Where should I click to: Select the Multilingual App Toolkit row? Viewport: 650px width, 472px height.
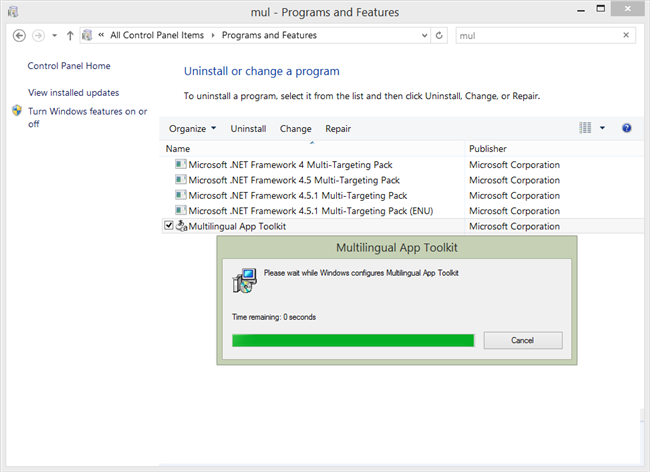pyautogui.click(x=402, y=226)
